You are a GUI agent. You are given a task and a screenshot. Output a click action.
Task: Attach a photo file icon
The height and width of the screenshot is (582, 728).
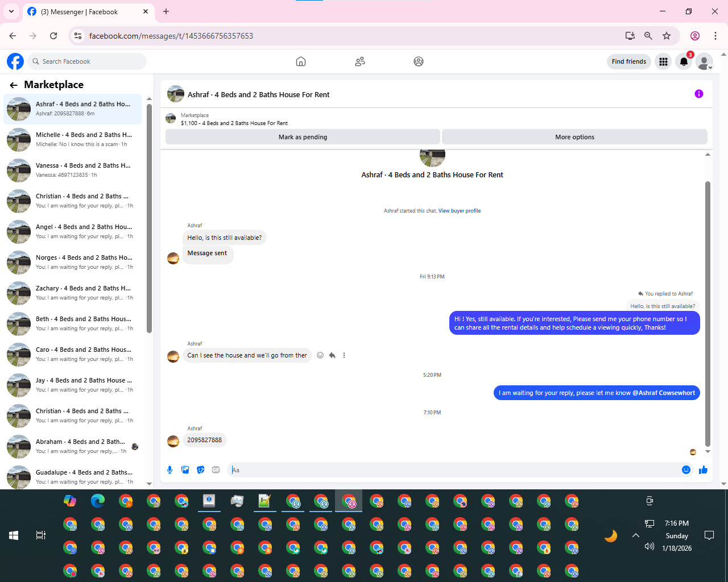[185, 469]
